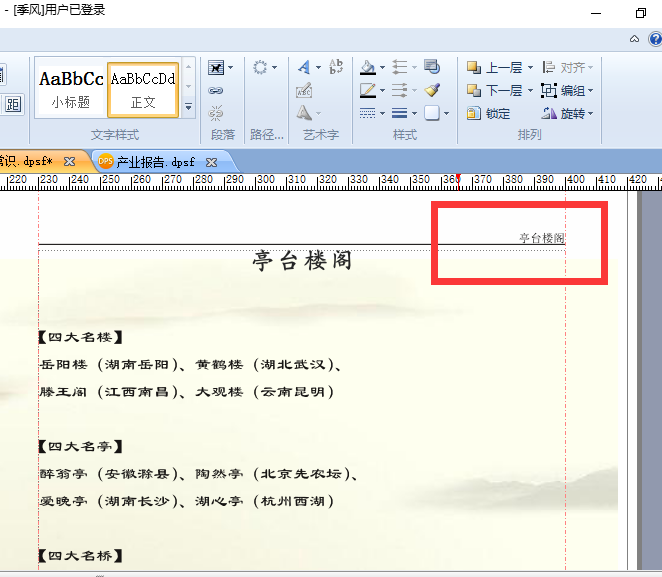Viewport: 662px width, 577px height.
Task: Click the arrow start style icon
Action: [x=400, y=67]
